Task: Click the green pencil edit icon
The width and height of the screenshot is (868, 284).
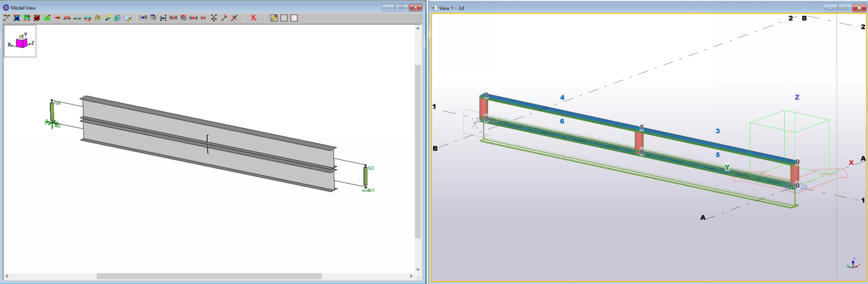Action: (x=47, y=18)
